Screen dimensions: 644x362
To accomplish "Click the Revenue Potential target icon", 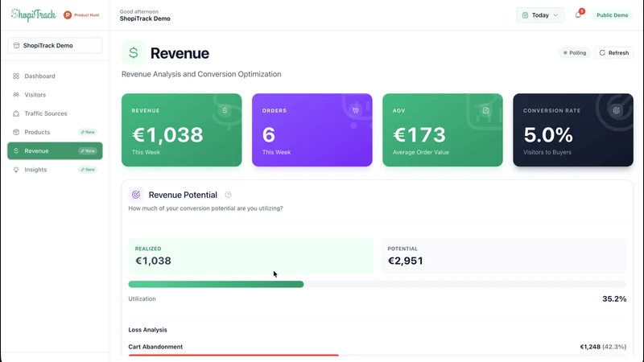I will (136, 195).
